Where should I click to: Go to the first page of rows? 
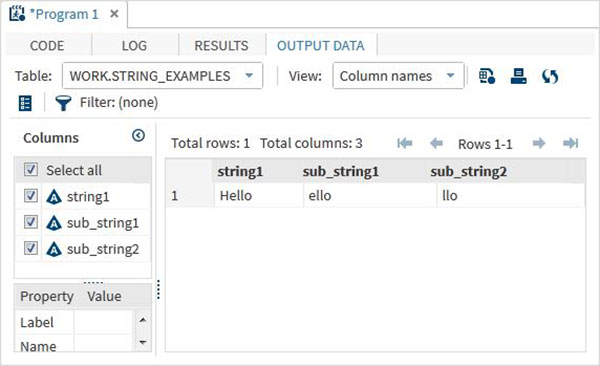[x=404, y=144]
